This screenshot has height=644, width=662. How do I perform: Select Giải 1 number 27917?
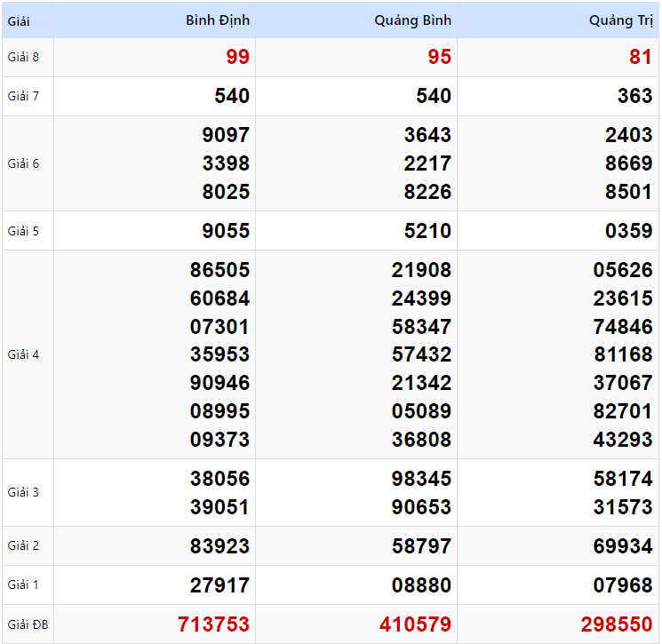click(x=219, y=585)
